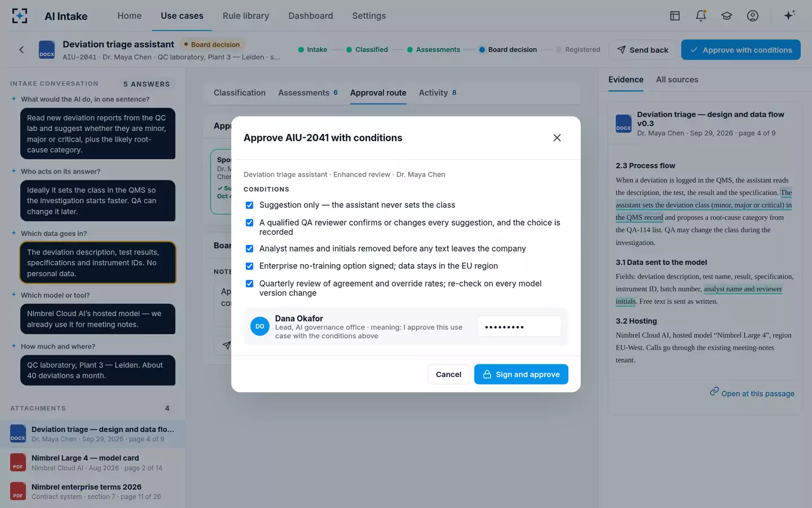Click the signature password field
This screenshot has width=812, height=508.
[x=519, y=327]
